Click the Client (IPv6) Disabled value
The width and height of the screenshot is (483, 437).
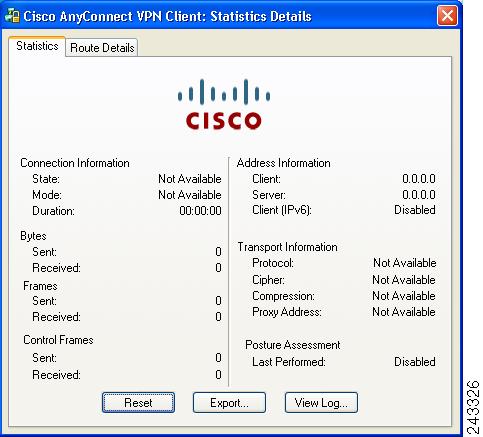pyautogui.click(x=415, y=210)
